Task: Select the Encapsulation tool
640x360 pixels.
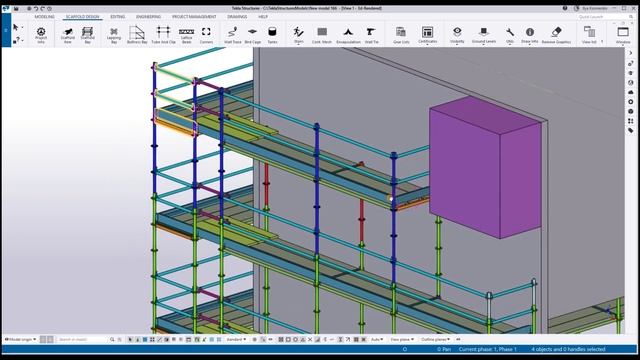Action: coord(348,35)
